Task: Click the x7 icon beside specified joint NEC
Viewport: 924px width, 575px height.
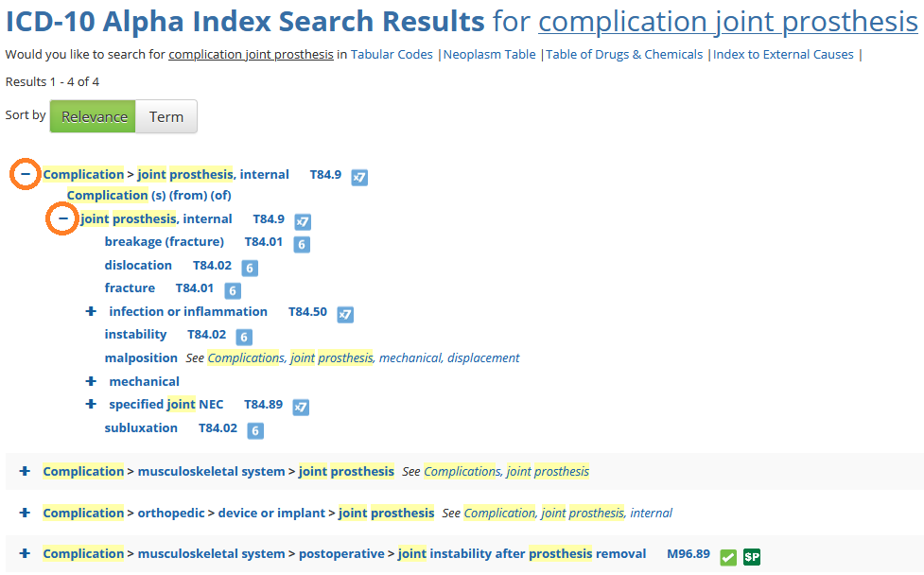Action: coord(301,408)
